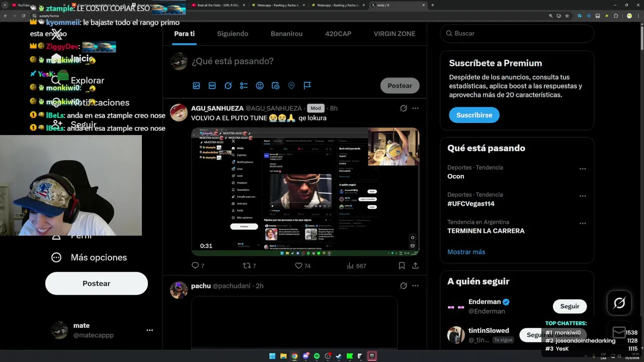This screenshot has width=644, height=362.
Task: Open more options for #UFCVegas114 trend
Action: pyautogui.click(x=583, y=196)
